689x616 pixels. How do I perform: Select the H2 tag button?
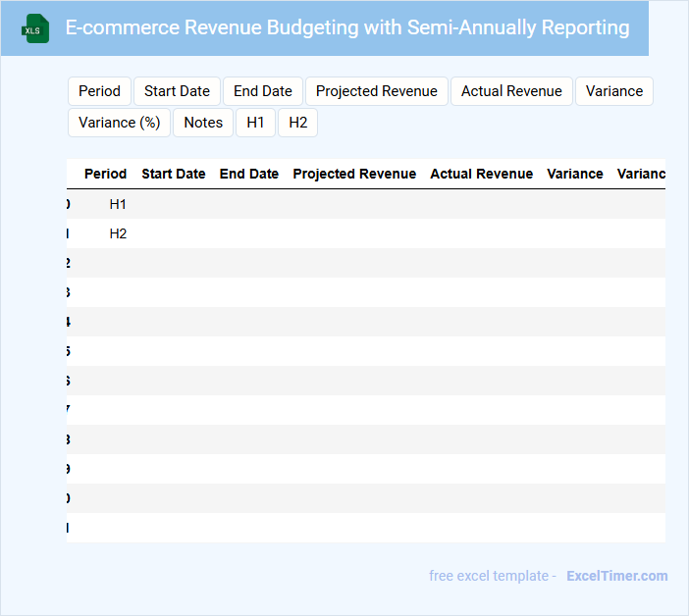click(297, 123)
